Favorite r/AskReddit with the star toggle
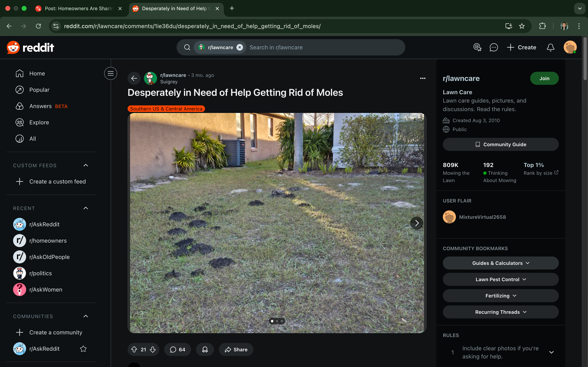 click(83, 349)
